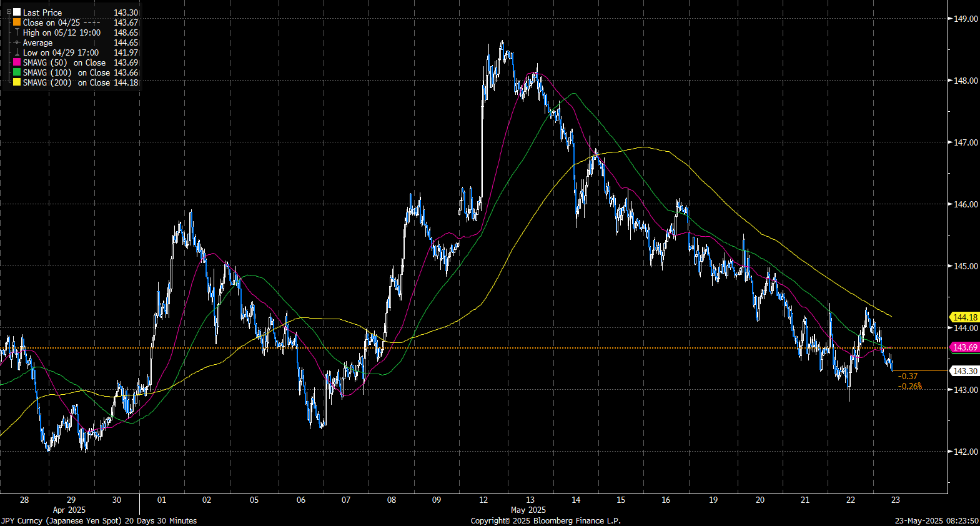This screenshot has height=526, width=980.
Task: Select the white 143.30 last price tag
Action: 964,371
